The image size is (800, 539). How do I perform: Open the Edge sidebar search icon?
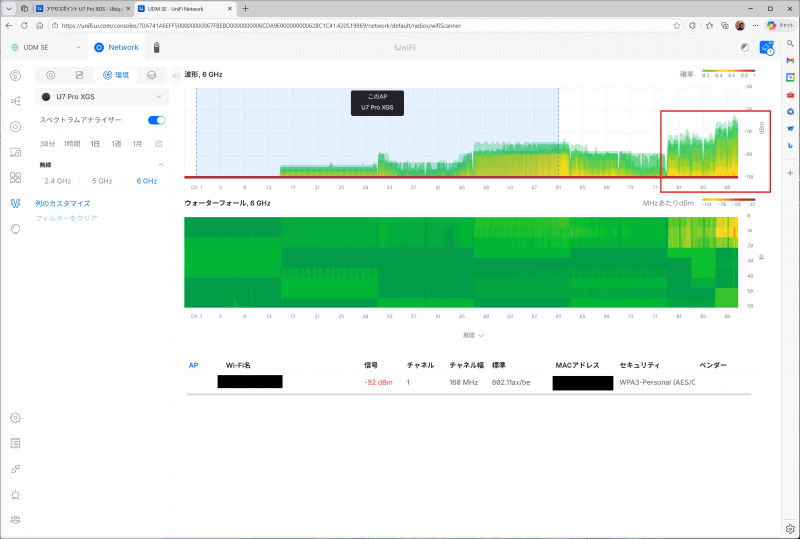[790, 44]
